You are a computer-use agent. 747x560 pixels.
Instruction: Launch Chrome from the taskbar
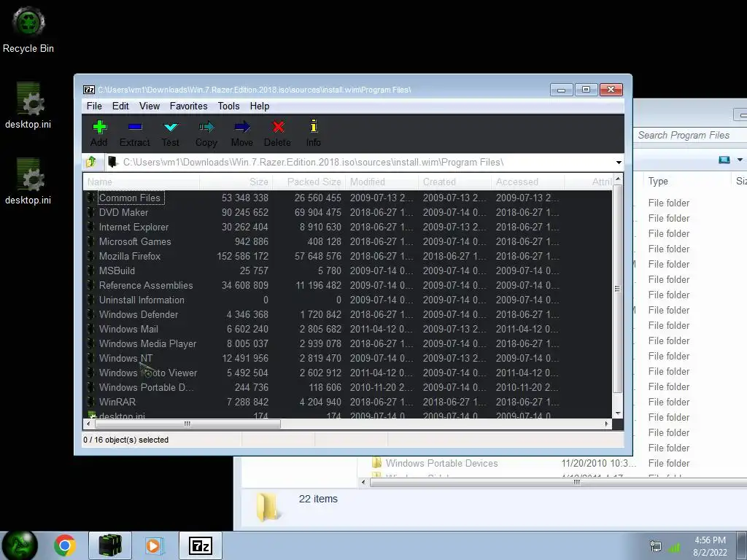tap(65, 545)
